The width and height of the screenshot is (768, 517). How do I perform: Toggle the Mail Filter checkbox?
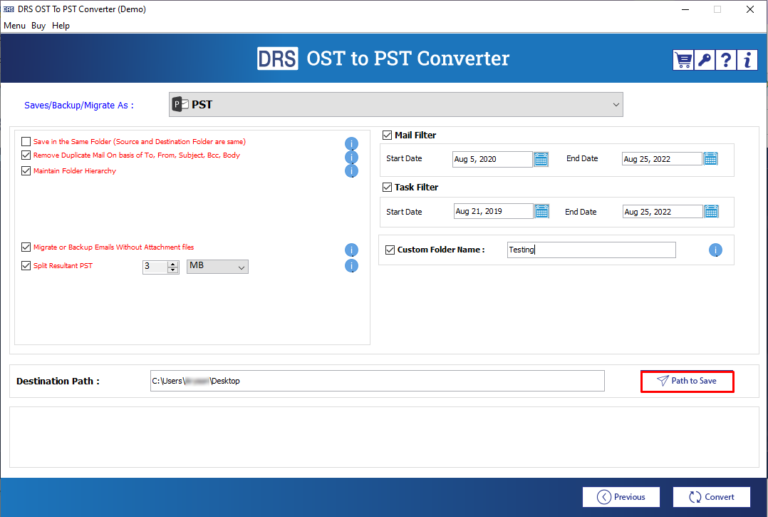click(x=388, y=135)
